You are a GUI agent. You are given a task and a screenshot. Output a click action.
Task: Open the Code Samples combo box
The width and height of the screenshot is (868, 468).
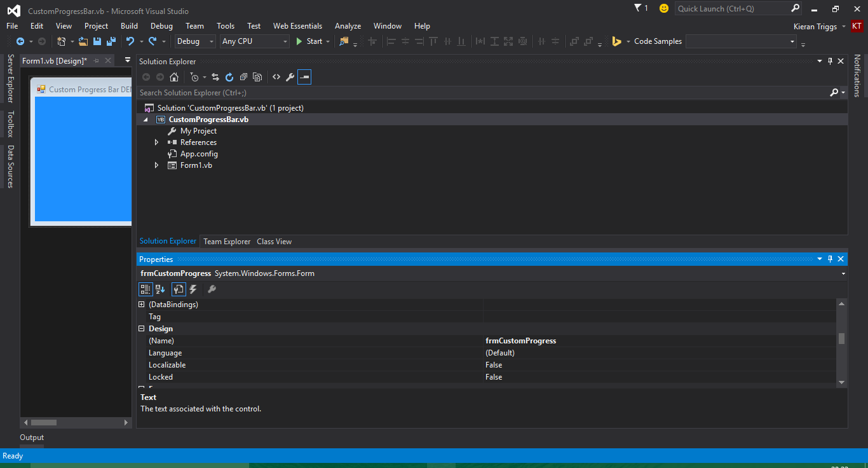pyautogui.click(x=742, y=41)
